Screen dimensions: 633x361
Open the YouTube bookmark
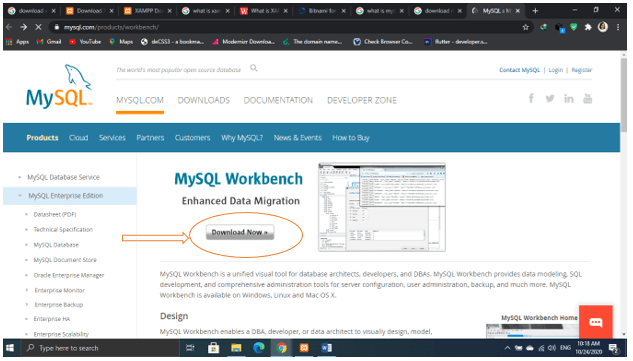point(85,42)
